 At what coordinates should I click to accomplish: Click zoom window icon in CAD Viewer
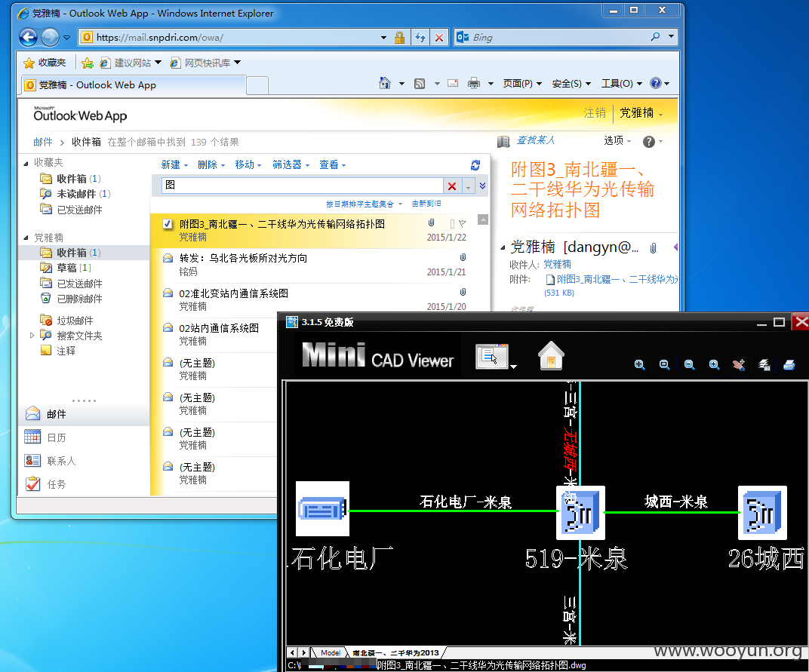pyautogui.click(x=665, y=365)
